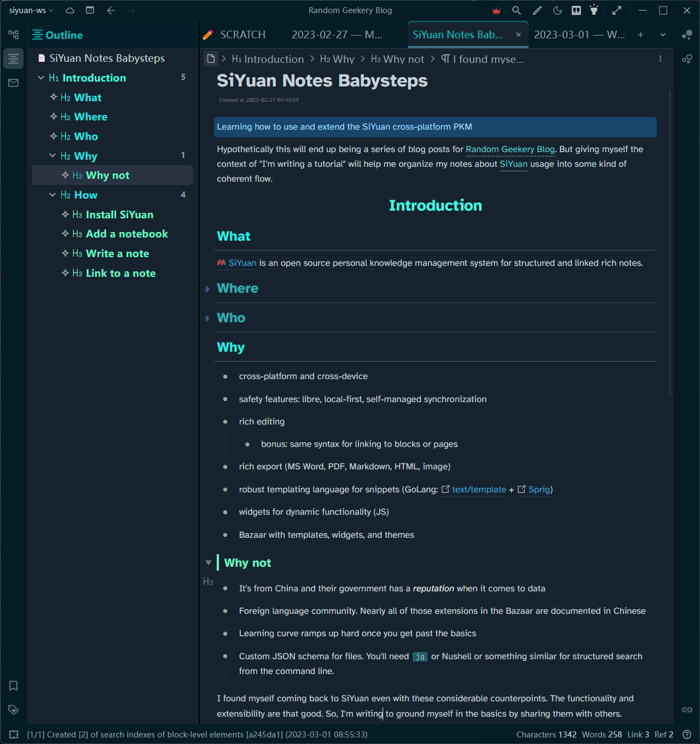Viewport: 700px width, 744px height.
Task: Switch to the 2023-02-27 tab
Action: coord(336,34)
